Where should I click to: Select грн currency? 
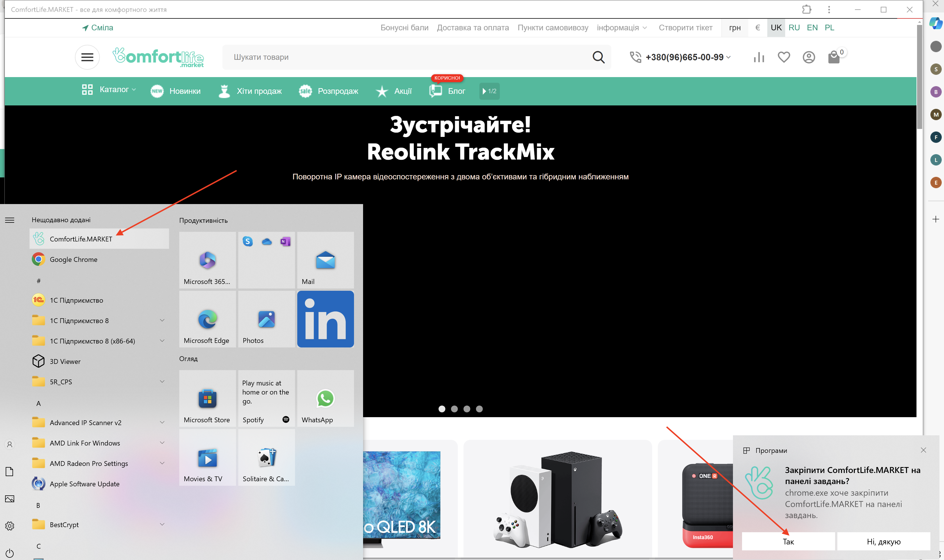734,27
